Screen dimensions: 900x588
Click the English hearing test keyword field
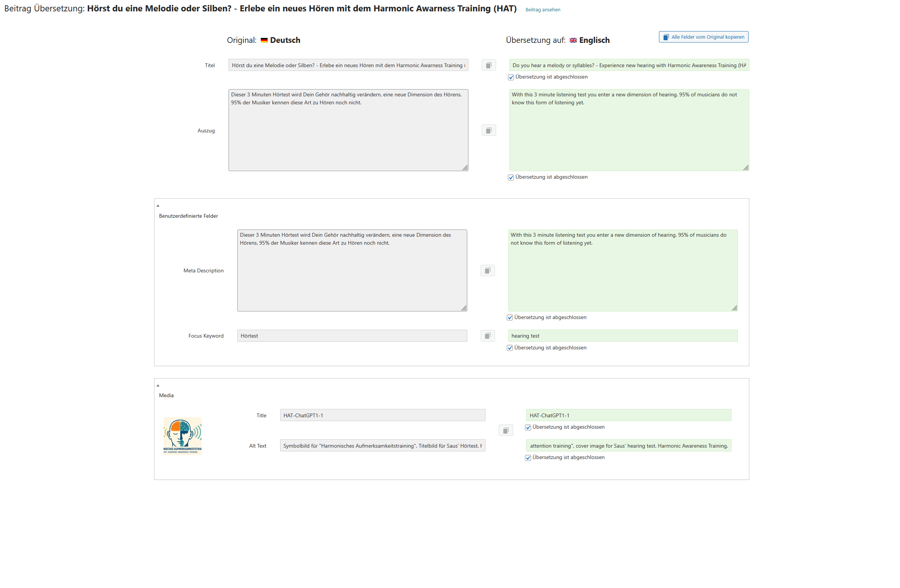pos(623,336)
